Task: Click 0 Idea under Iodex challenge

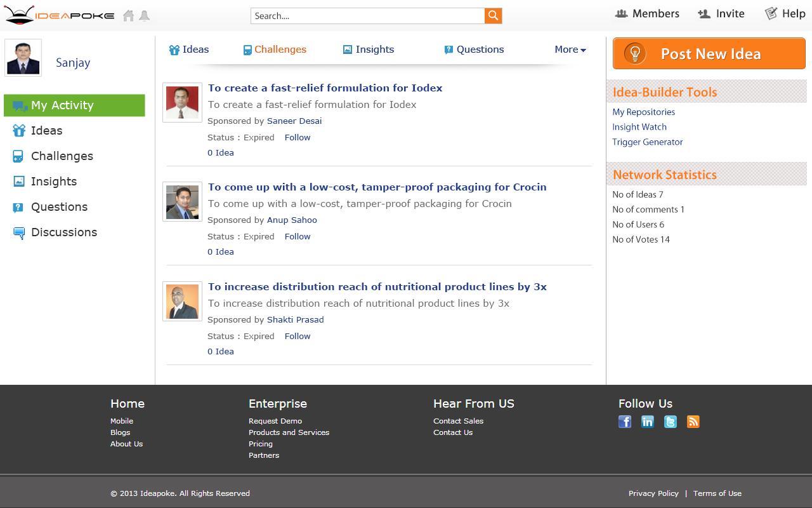Action: [x=221, y=152]
